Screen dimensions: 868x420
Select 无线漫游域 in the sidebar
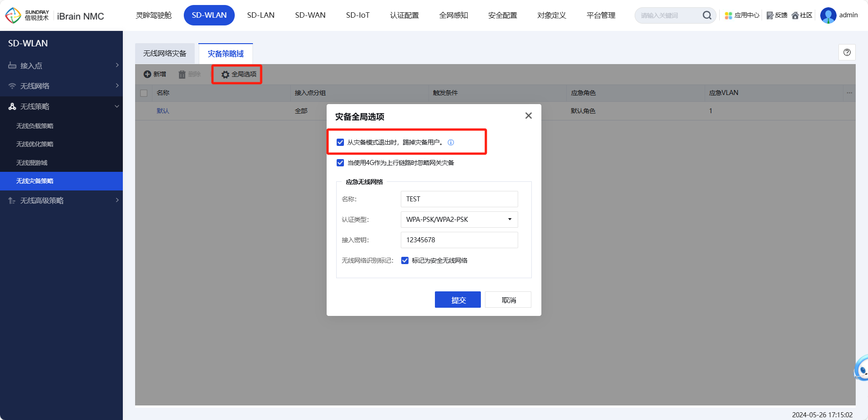tap(61, 163)
